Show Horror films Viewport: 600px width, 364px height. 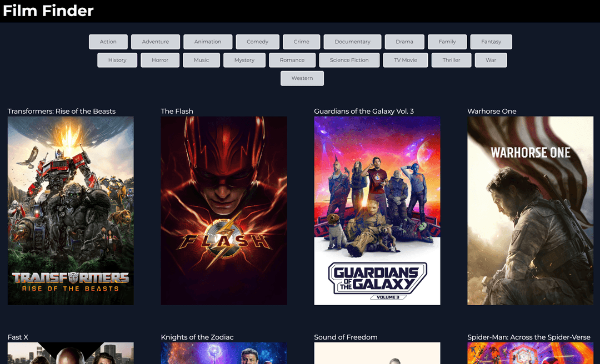pyautogui.click(x=160, y=60)
